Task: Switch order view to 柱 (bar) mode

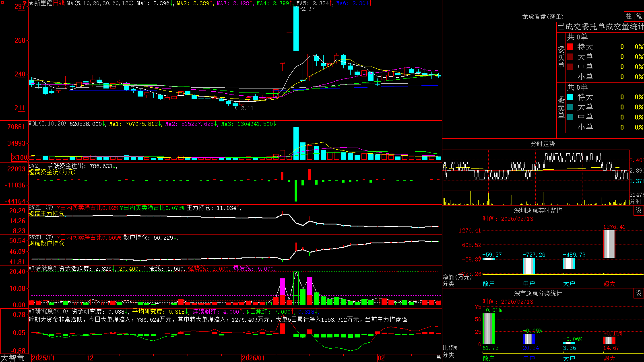Action: pos(629,16)
